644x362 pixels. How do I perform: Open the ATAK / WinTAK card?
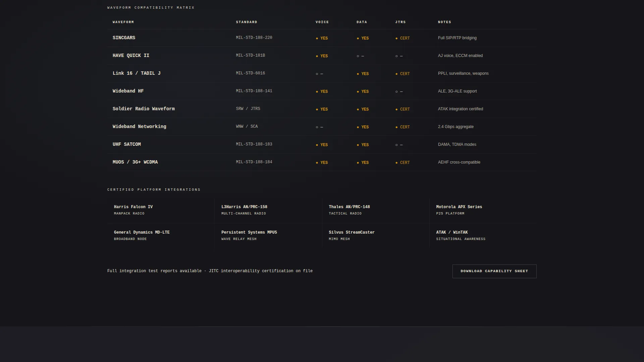pos(483,236)
